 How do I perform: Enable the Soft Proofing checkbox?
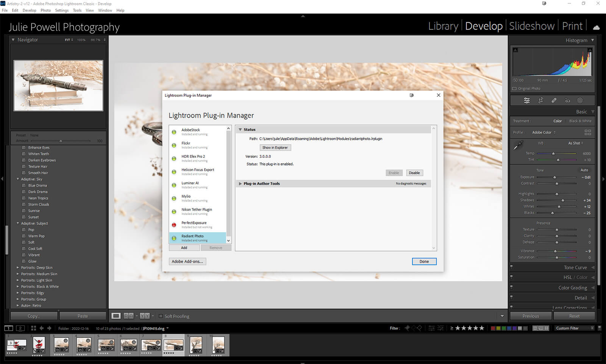[x=161, y=316]
